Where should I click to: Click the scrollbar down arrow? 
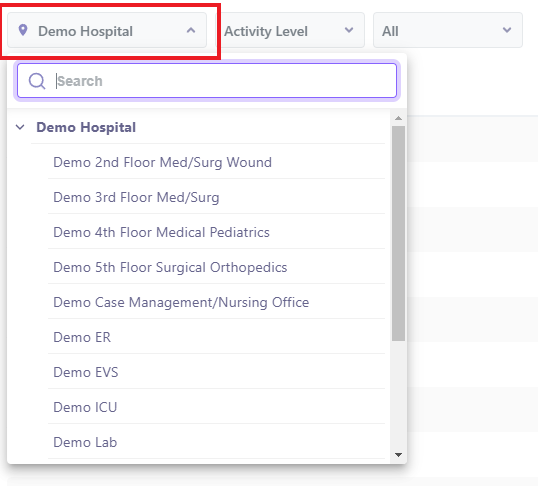tap(398, 455)
